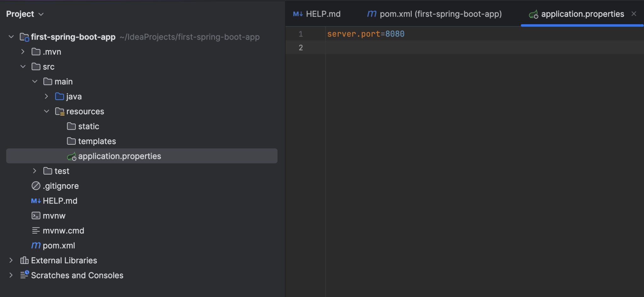Click the blue java source folder icon

(x=59, y=96)
